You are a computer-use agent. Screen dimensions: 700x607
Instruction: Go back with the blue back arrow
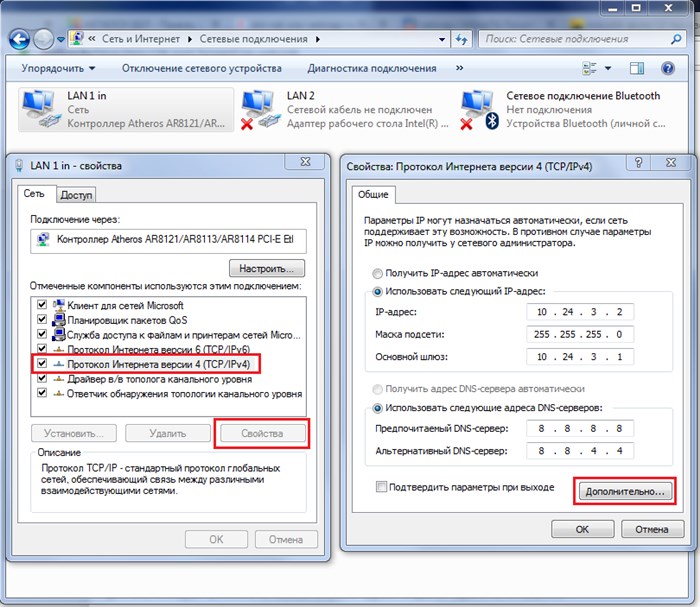click(x=19, y=40)
